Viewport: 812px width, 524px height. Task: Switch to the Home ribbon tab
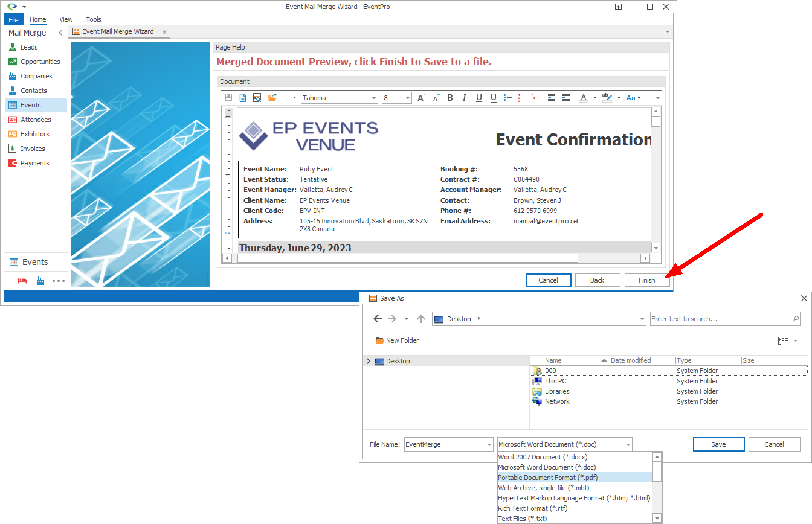(x=38, y=19)
